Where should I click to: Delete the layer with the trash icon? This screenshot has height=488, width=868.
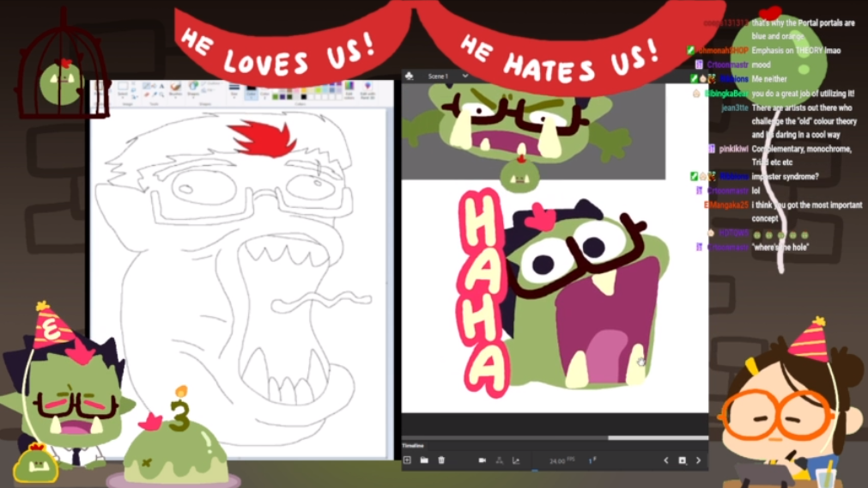coord(441,461)
